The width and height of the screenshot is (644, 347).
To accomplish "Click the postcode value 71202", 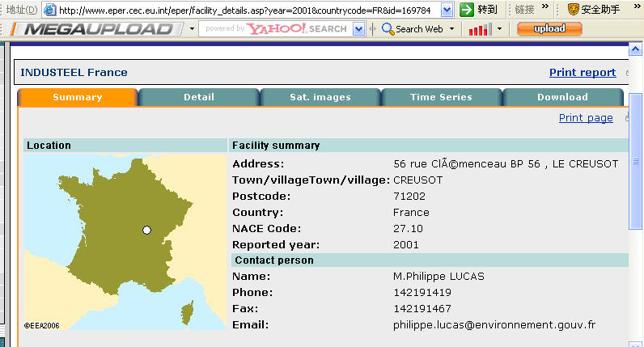I will tap(409, 197).
